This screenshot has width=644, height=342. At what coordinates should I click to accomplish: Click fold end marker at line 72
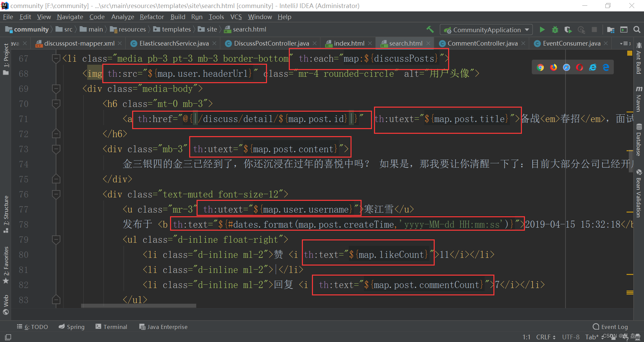[x=56, y=134]
